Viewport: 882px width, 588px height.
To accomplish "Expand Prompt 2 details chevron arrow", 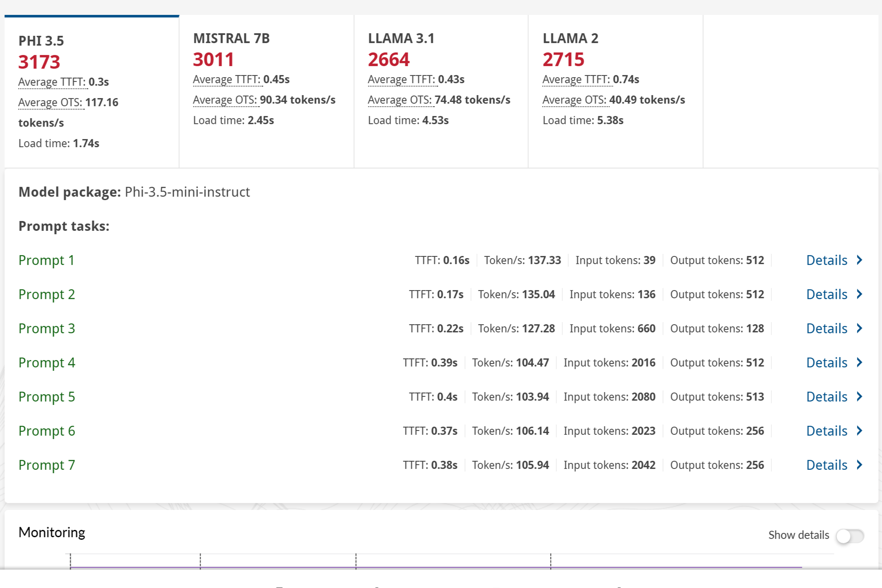I will (x=860, y=294).
